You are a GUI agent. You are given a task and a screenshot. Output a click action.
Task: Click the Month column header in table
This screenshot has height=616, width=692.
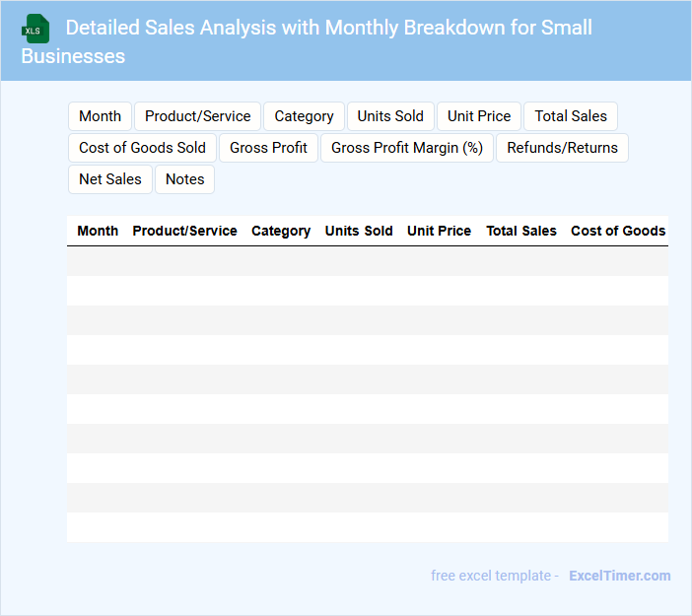(x=98, y=231)
